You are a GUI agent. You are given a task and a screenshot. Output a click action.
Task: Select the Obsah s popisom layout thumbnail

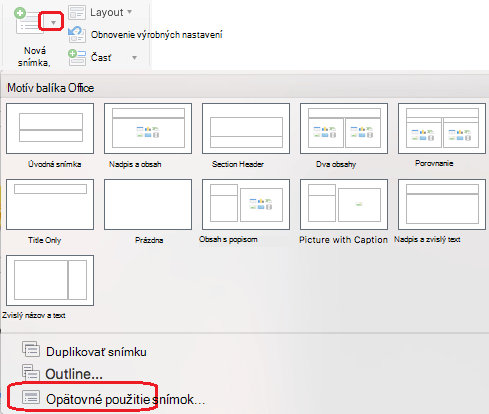tap(246, 204)
